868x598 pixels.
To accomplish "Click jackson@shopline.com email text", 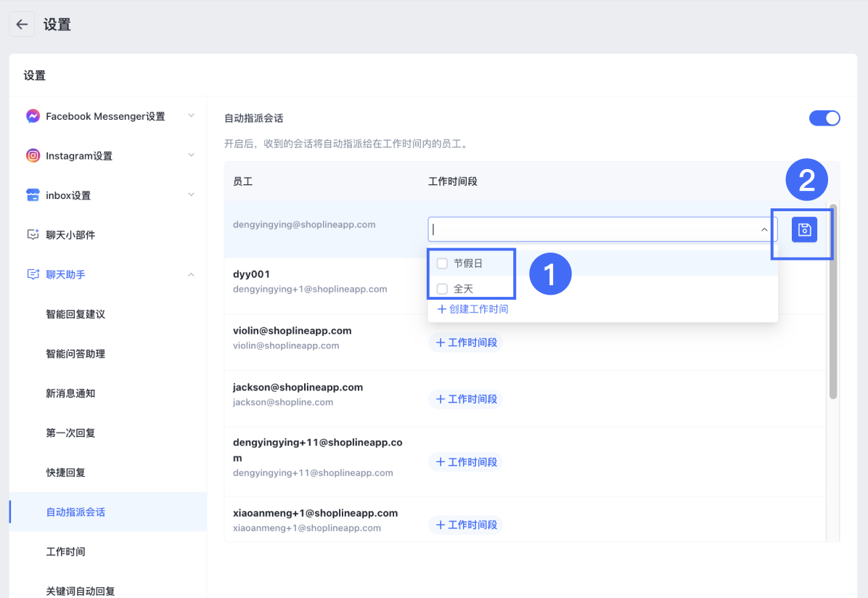I will (x=283, y=403).
